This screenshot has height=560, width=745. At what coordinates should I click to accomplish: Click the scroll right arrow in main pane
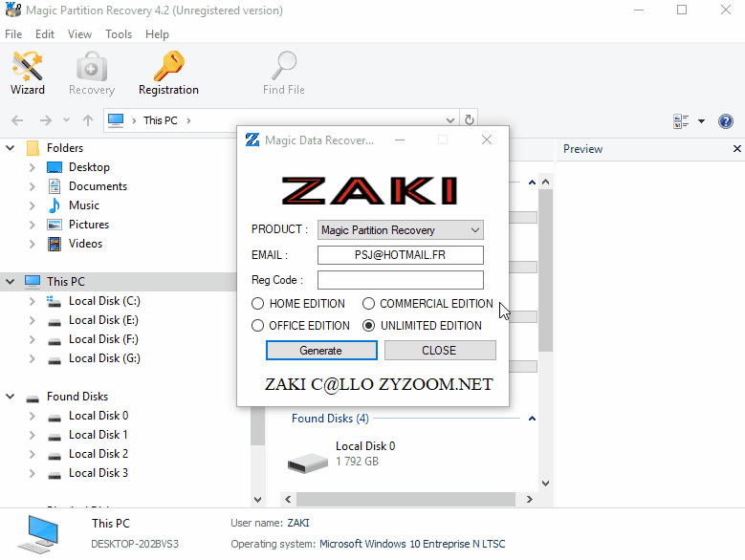click(x=529, y=499)
